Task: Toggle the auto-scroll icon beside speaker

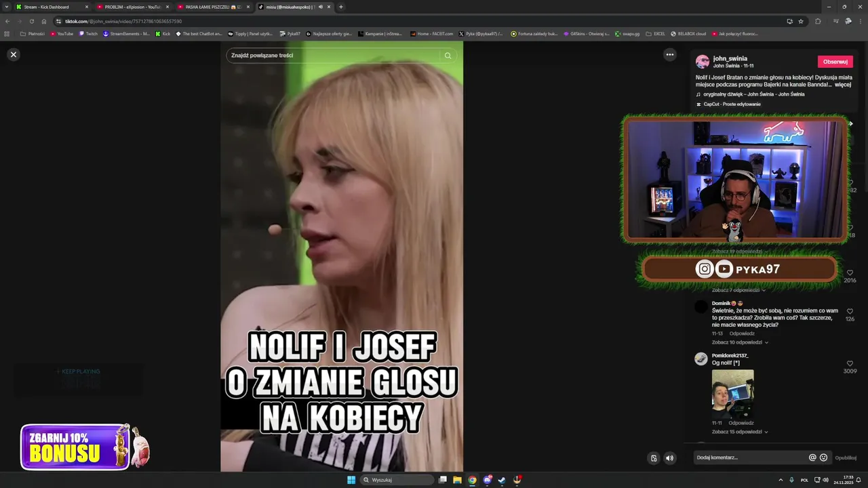Action: pyautogui.click(x=654, y=458)
